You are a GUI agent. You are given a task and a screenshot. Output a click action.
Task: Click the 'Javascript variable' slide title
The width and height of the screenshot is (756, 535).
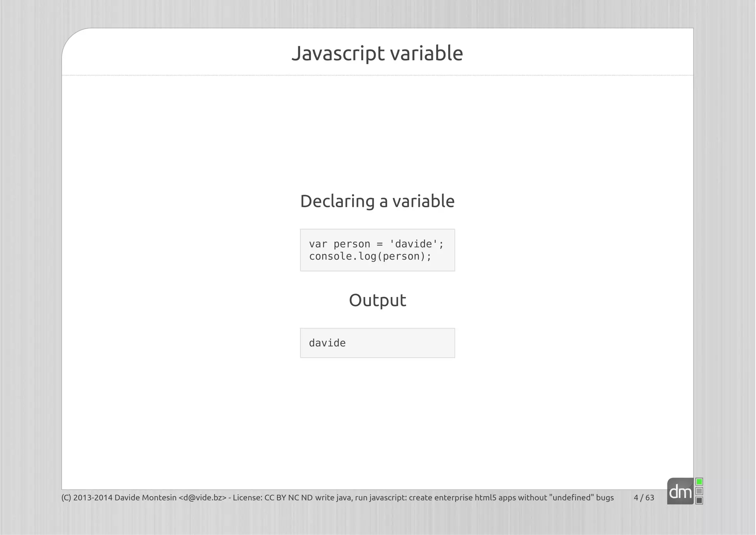coord(377,54)
